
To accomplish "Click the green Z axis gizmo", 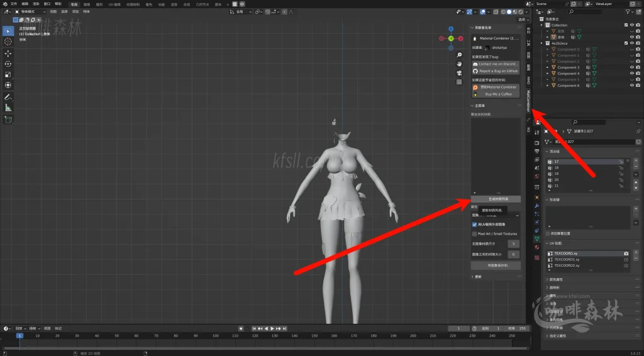I will coord(450,38).
